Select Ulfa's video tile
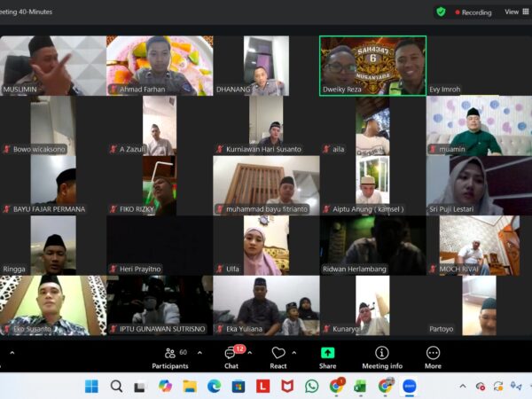532x399 pixels. pos(266,246)
